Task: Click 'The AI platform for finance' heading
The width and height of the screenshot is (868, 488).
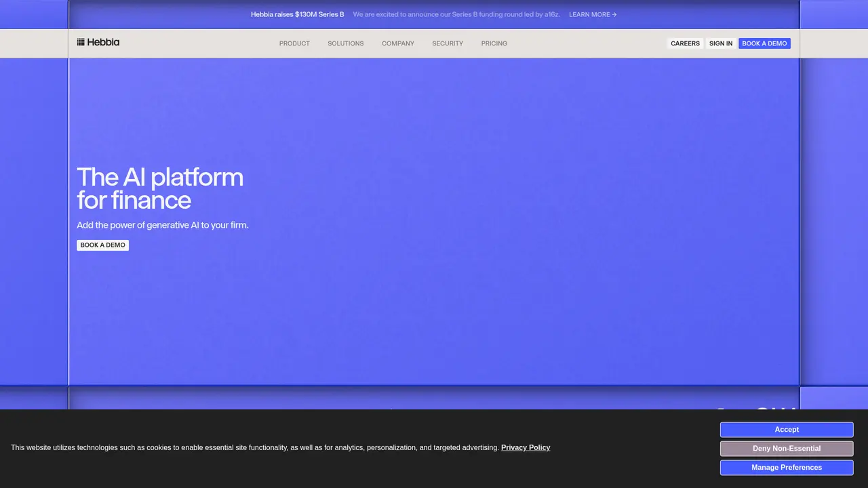Action: coord(160,188)
